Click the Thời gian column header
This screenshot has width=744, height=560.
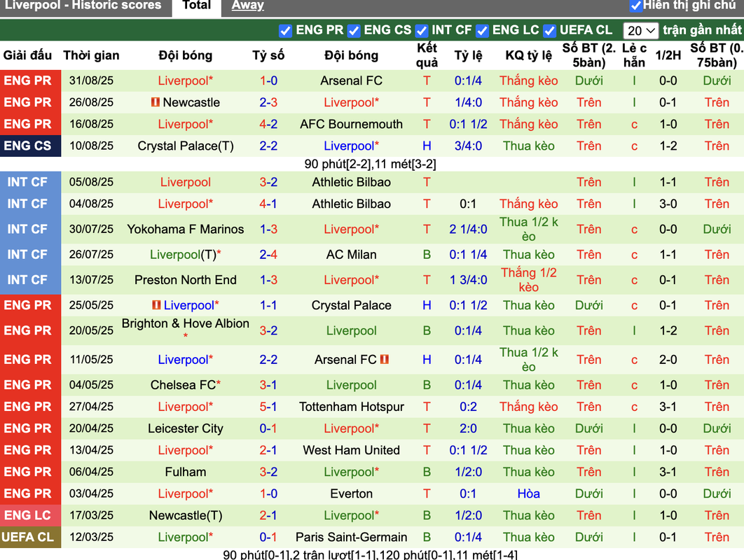click(91, 55)
